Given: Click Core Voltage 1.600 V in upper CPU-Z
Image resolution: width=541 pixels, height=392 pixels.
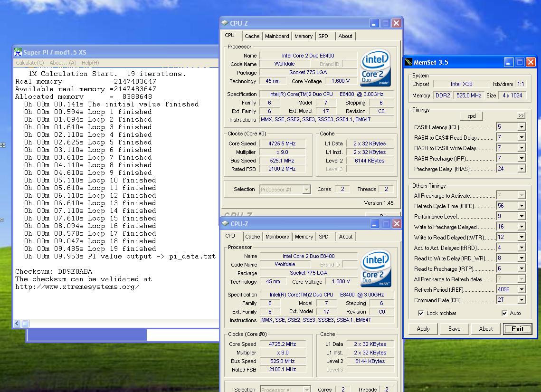Looking at the screenshot, I should [x=340, y=81].
